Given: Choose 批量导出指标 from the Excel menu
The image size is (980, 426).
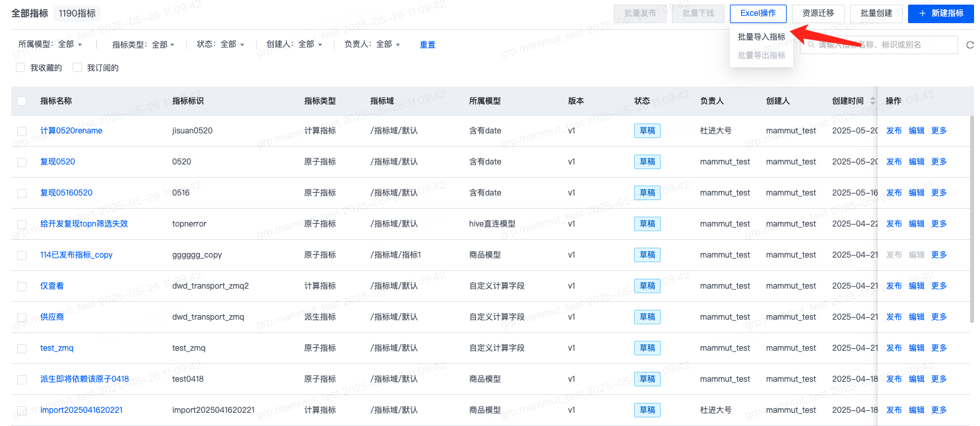Looking at the screenshot, I should 762,55.
